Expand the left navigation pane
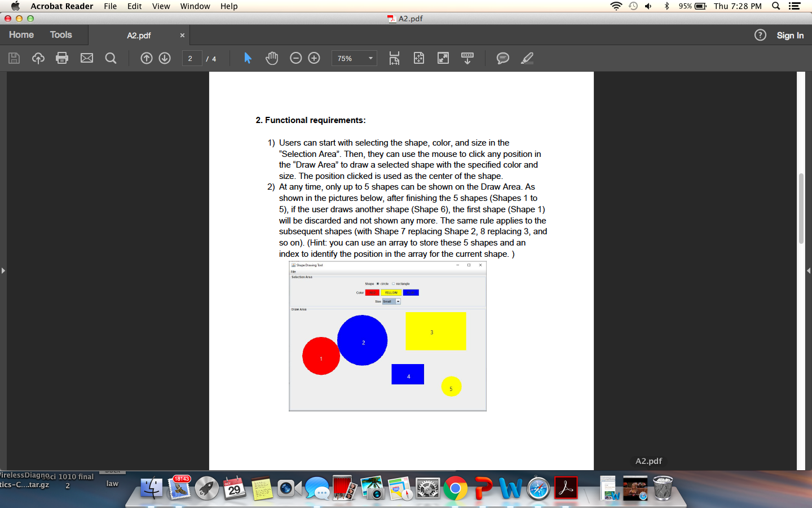Image resolution: width=812 pixels, height=508 pixels. point(3,271)
